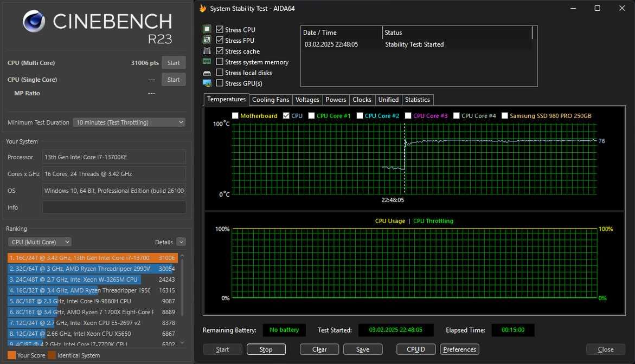Click the CPU Throttling graph label

coord(433,221)
